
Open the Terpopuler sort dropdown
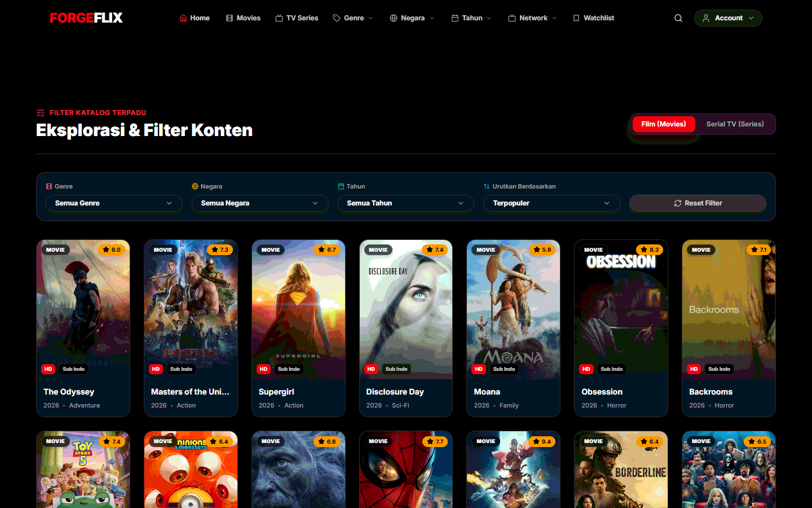pos(551,203)
